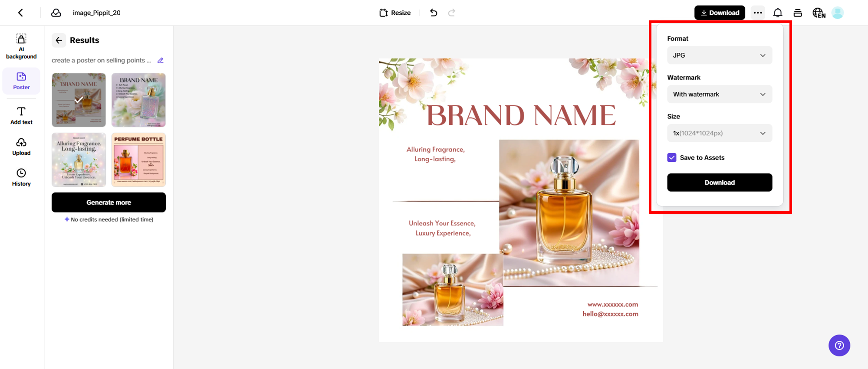
Task: Click the BRAND NAME title on poster
Action: pos(521,115)
